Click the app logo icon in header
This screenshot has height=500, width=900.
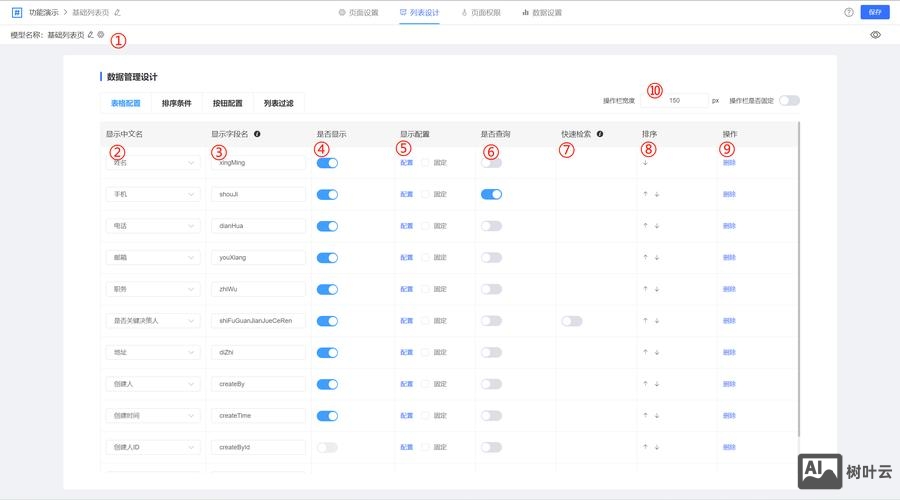17,12
